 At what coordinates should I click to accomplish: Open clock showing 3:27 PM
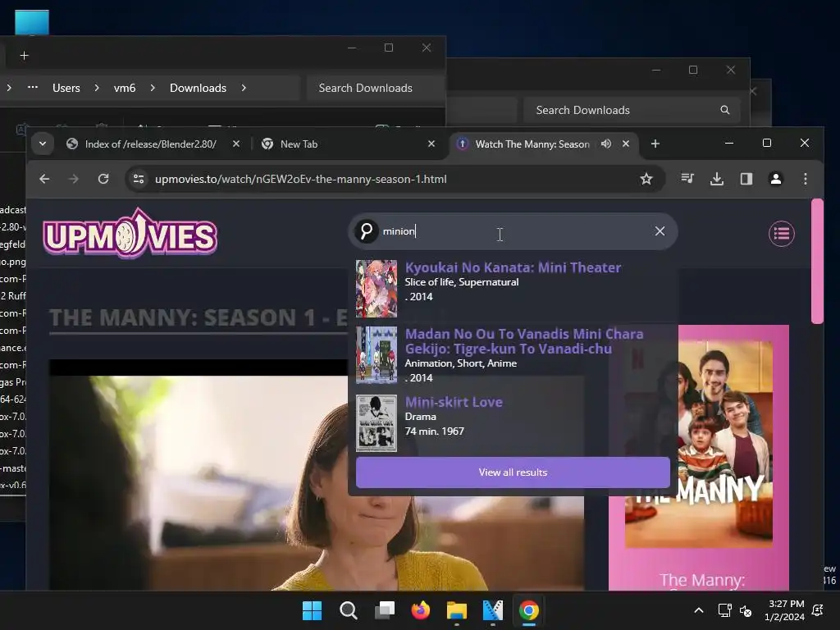click(784, 610)
